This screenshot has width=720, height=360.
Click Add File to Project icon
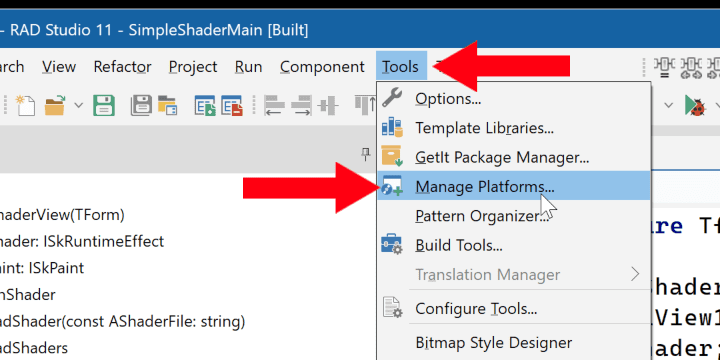click(x=205, y=105)
